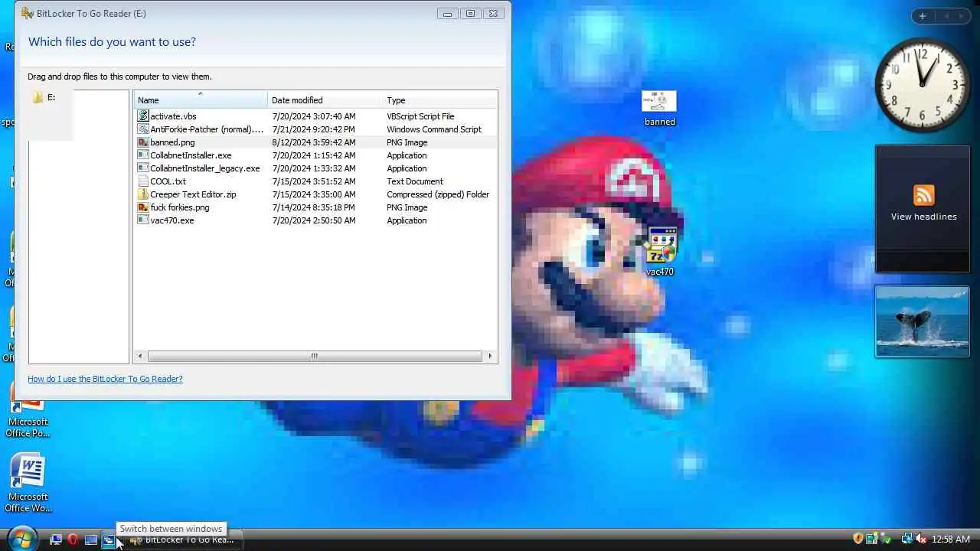The width and height of the screenshot is (980, 551).
Task: Open the Microsoft Office Word shortcut
Action: (28, 483)
